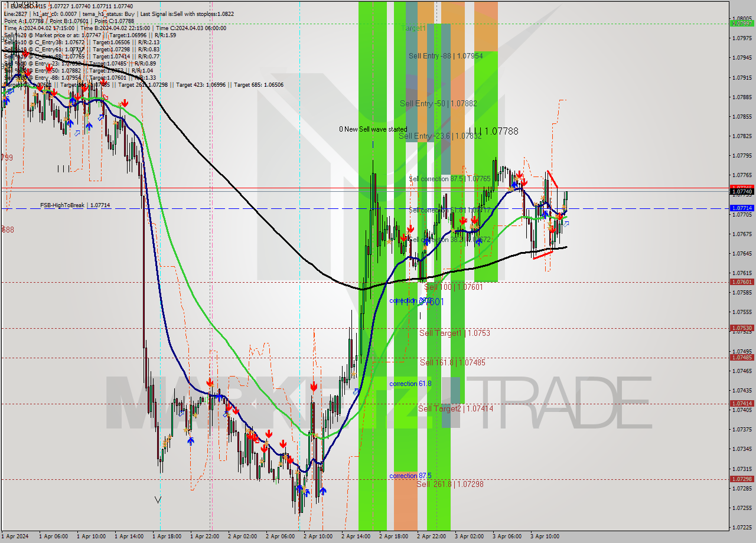This screenshot has height=543, width=756.
Task: Click the red 1.07485 price tag on axis
Action: pyautogui.click(x=742, y=358)
